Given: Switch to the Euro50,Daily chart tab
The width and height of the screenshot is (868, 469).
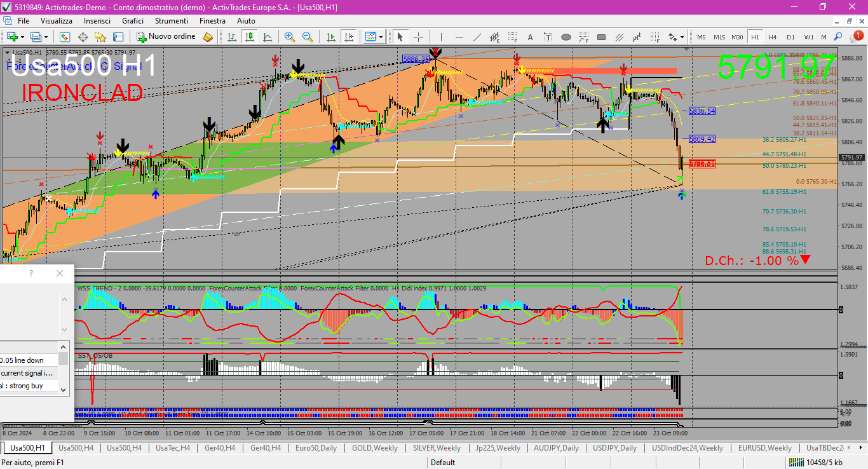Looking at the screenshot, I should point(316,448).
